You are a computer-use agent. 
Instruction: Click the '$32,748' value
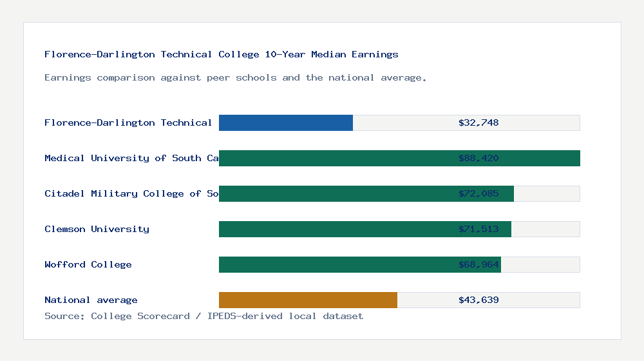pos(478,122)
